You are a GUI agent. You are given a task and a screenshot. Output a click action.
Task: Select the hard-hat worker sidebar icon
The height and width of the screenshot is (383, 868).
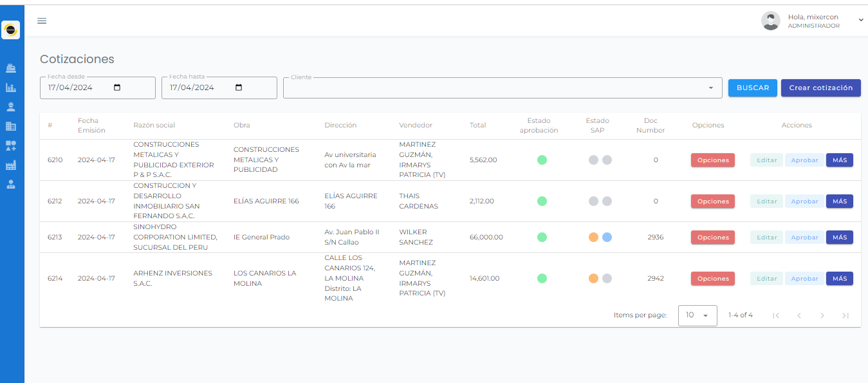pyautogui.click(x=11, y=107)
